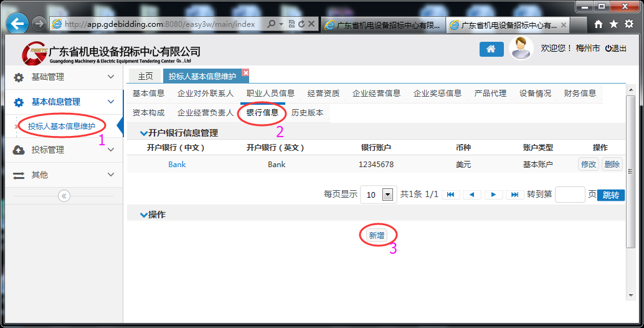Click the vertical scrollbar up arrow
Viewport: 644px width, 328px height.
[631, 89]
